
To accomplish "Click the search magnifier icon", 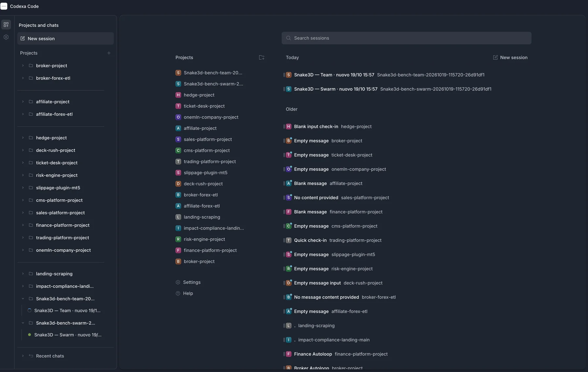I will [288, 38].
